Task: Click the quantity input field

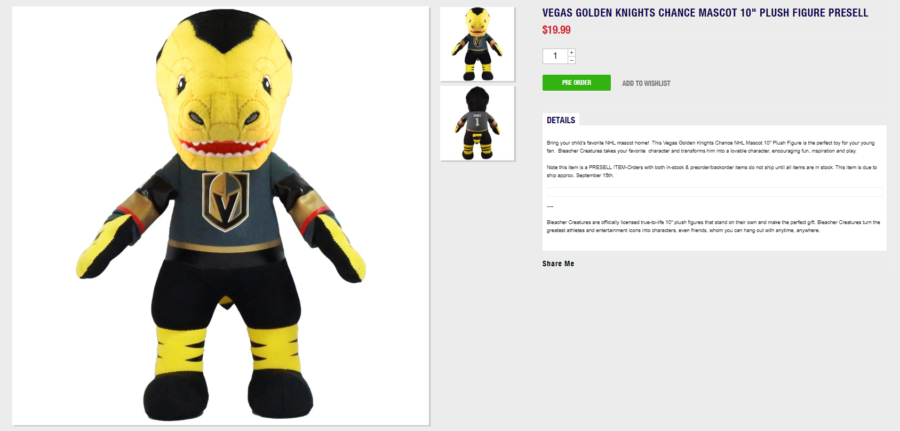Action: click(555, 56)
